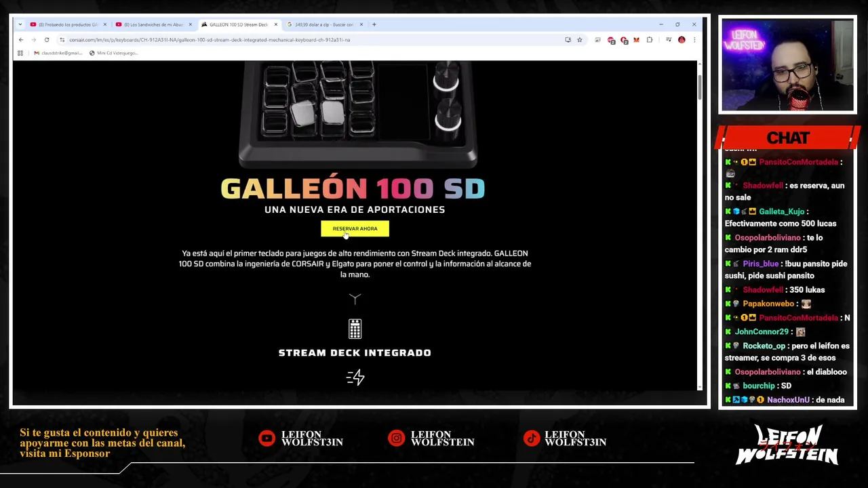Open Chrome's three-dot menu
The width and height of the screenshot is (868, 488).
(694, 40)
